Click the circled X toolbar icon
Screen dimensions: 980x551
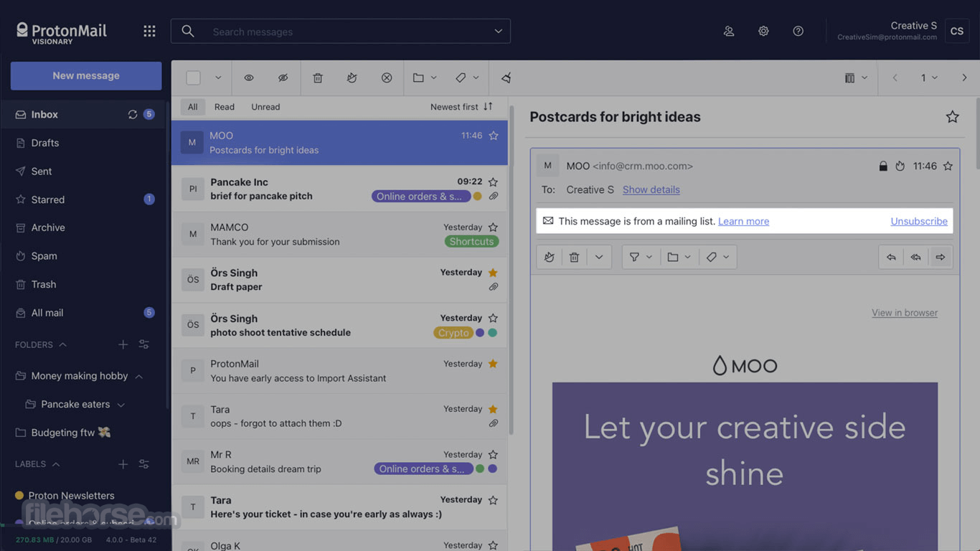387,77
